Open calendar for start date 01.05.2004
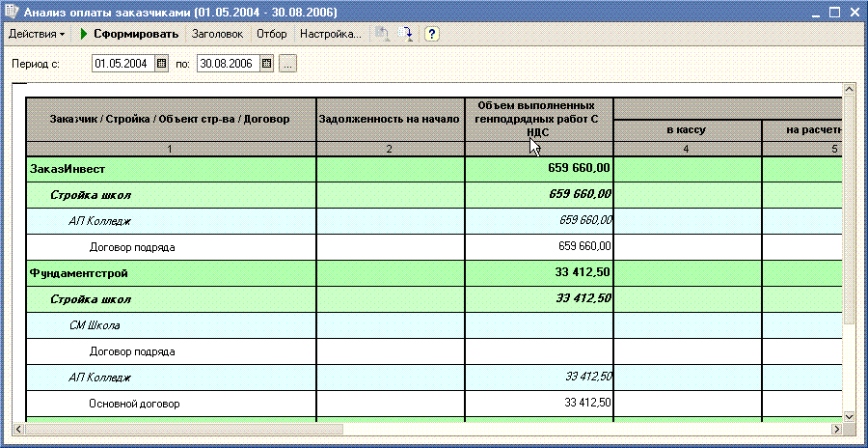The image size is (868, 448). pos(161,64)
